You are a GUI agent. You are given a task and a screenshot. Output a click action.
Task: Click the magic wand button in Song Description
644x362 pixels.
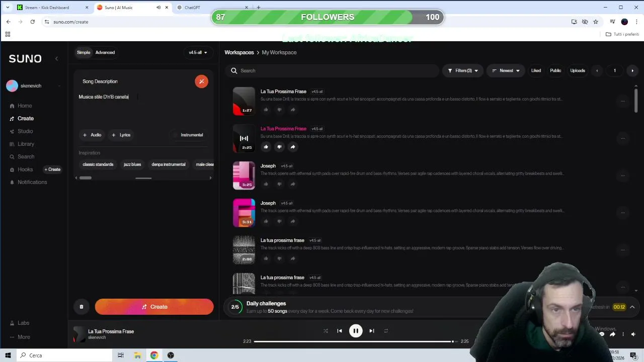tap(201, 81)
